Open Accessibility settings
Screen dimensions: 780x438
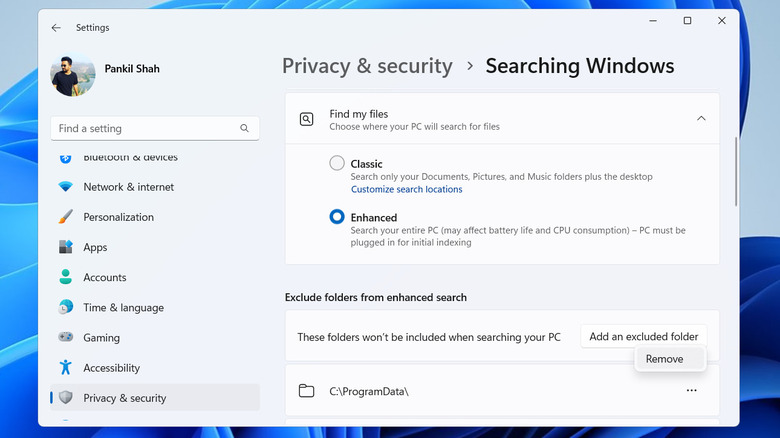point(111,368)
